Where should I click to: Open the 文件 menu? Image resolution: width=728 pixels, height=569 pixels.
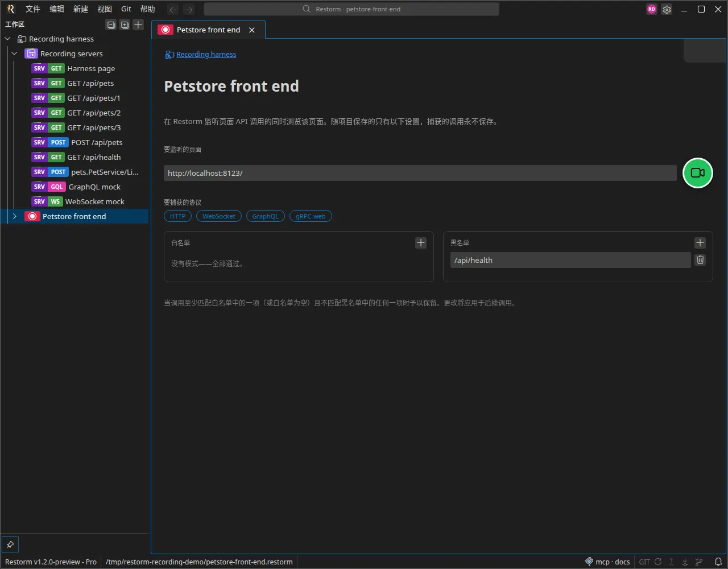click(33, 9)
